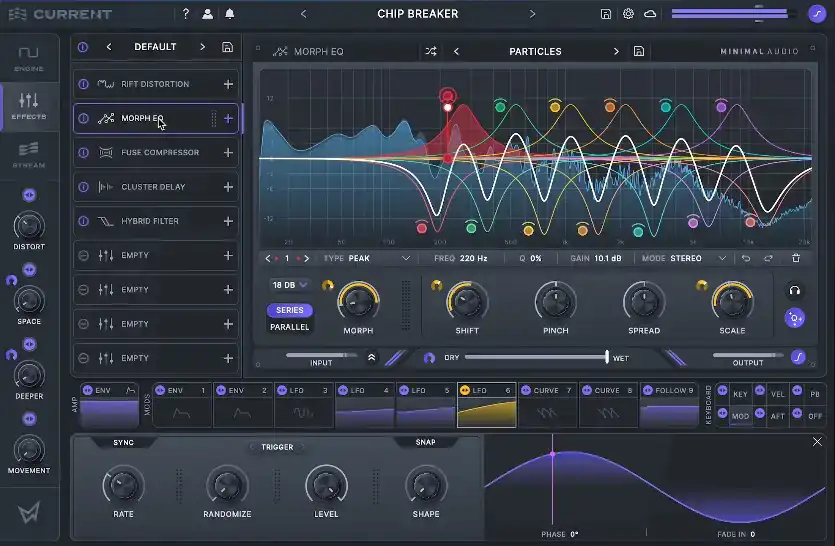The height and width of the screenshot is (546, 835).
Task: Save the Chip Breaker preset with top disk icon
Action: tap(605, 14)
